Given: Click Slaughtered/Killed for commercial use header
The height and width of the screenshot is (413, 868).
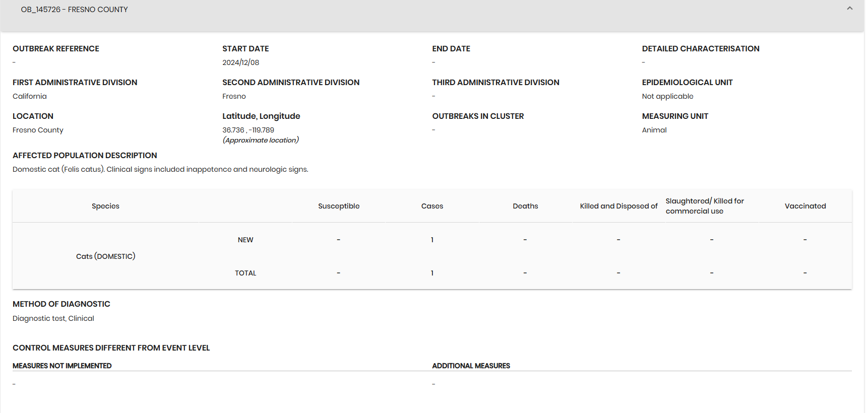Looking at the screenshot, I should 704,206.
